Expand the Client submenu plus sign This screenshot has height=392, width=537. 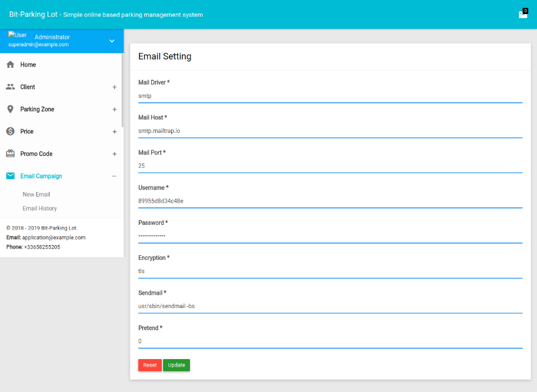114,87
